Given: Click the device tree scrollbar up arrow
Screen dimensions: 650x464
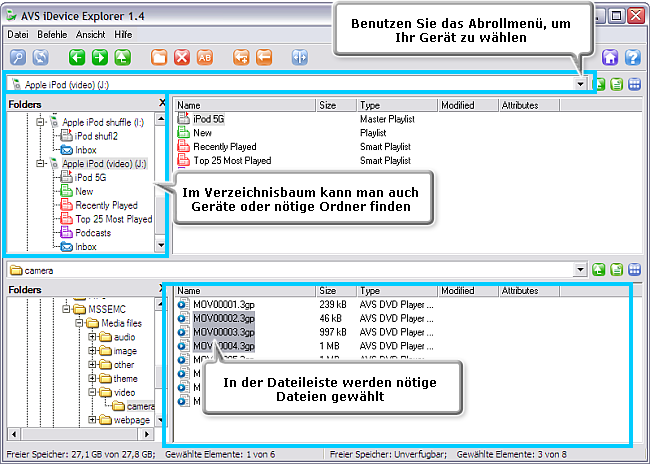Looking at the screenshot, I should pyautogui.click(x=160, y=119).
